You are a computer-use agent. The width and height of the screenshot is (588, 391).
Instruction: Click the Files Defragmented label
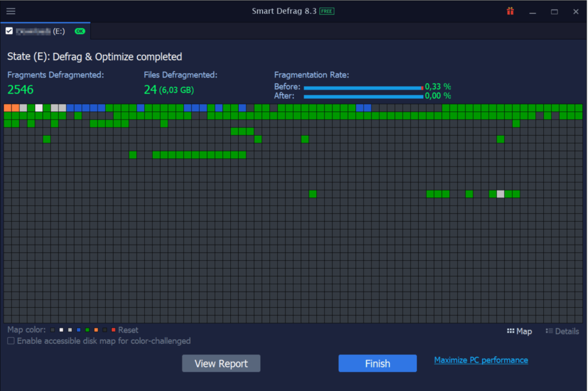pos(181,75)
